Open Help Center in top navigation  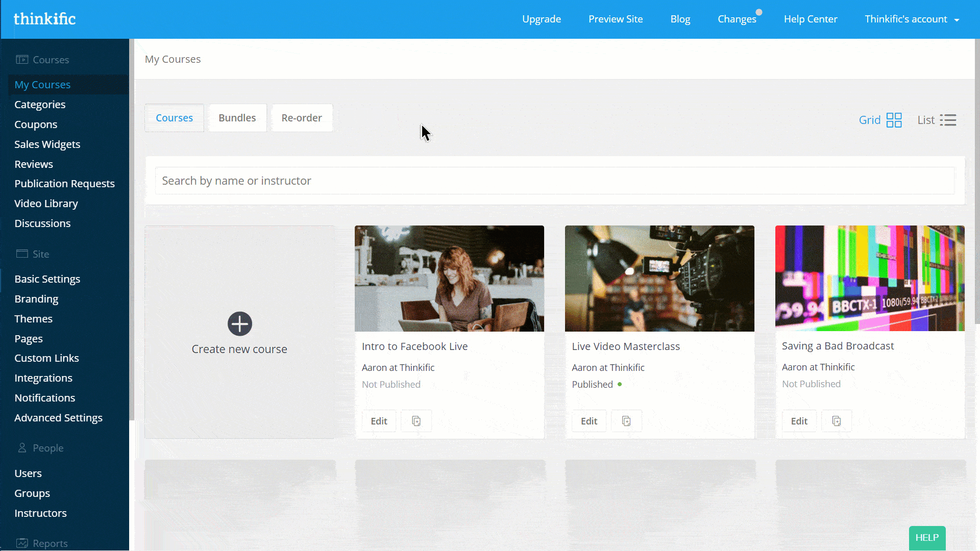point(811,19)
